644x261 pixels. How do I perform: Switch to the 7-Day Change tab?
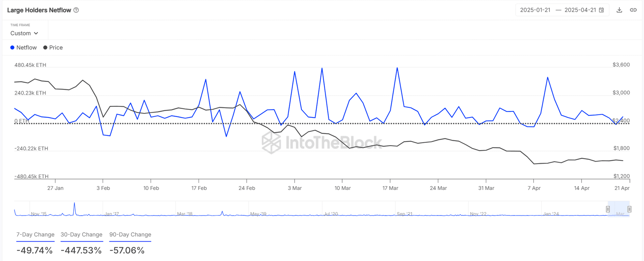[35, 235]
